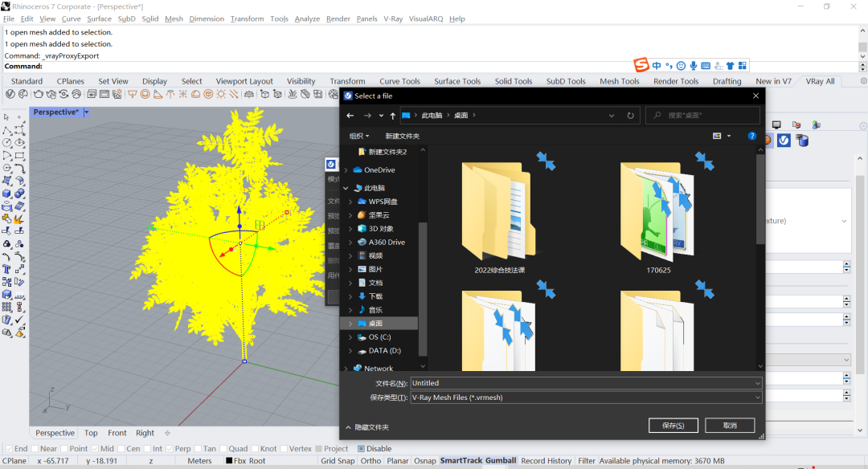The image size is (868, 469).
Task: Click 新建文件夹 new folder button
Action: click(x=403, y=136)
